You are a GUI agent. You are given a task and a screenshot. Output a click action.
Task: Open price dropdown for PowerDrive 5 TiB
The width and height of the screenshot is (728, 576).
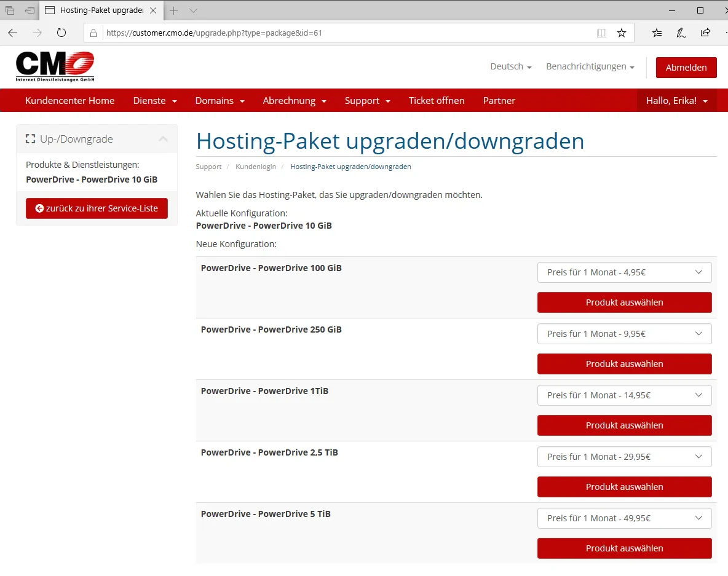coord(625,518)
